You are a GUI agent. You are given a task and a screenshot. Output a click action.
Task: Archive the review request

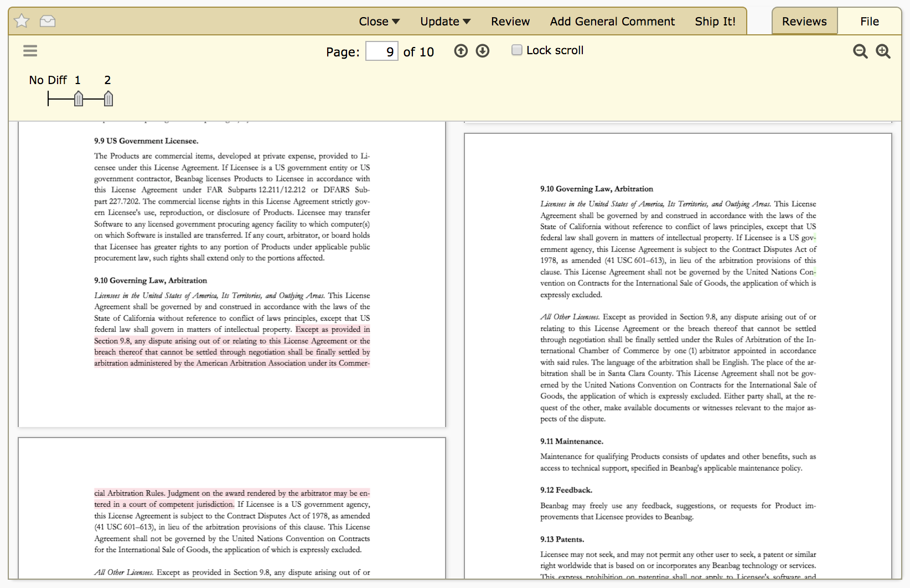coord(48,20)
